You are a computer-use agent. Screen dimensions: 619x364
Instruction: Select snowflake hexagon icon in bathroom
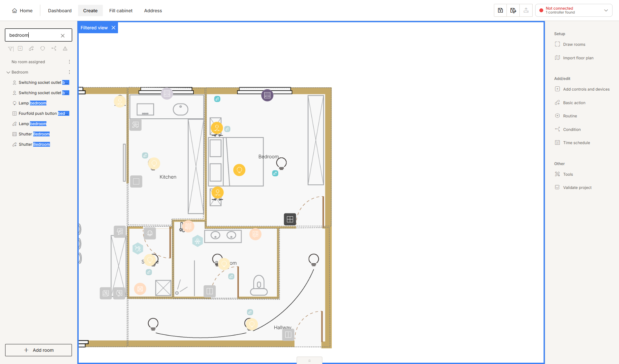(x=197, y=241)
